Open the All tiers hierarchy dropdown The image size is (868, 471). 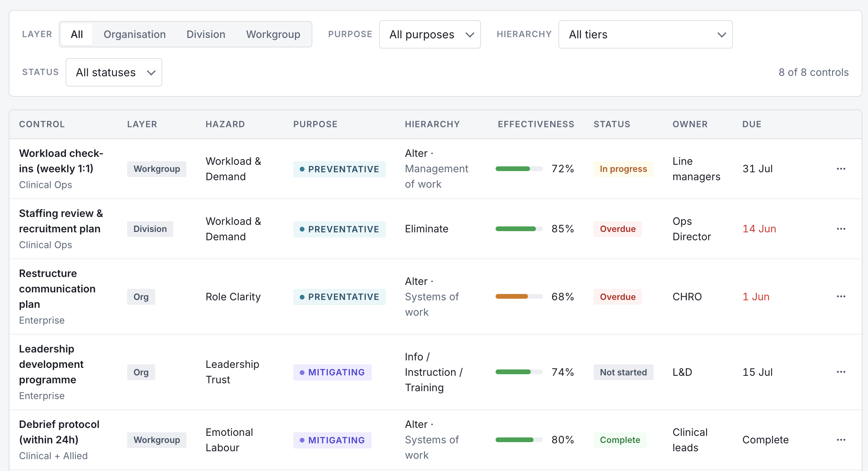click(x=645, y=34)
